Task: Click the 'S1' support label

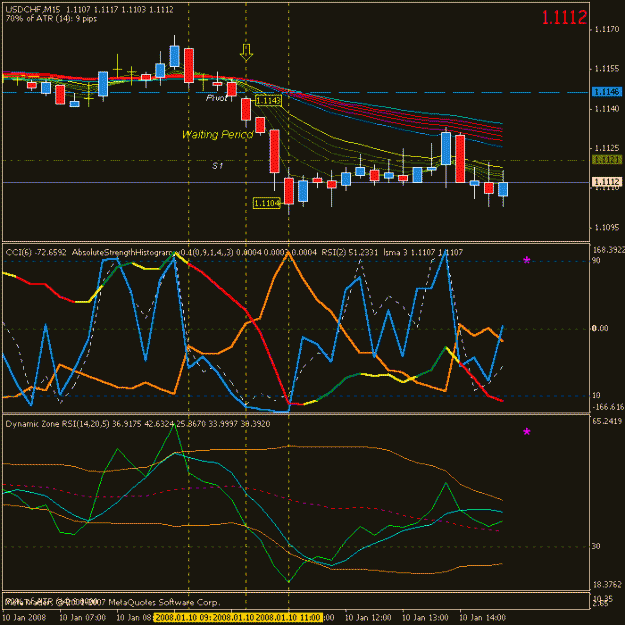Action: [217, 165]
